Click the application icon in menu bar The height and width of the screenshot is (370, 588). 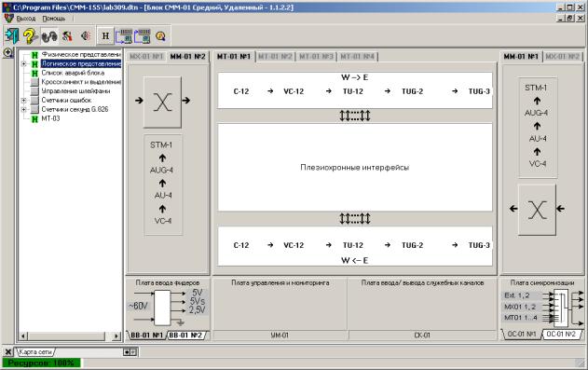[x=8, y=18]
